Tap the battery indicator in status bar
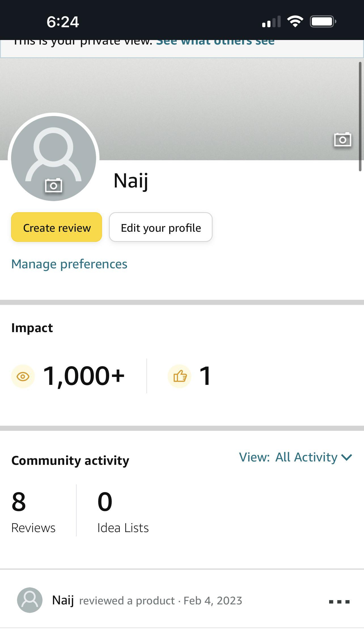 point(323,22)
